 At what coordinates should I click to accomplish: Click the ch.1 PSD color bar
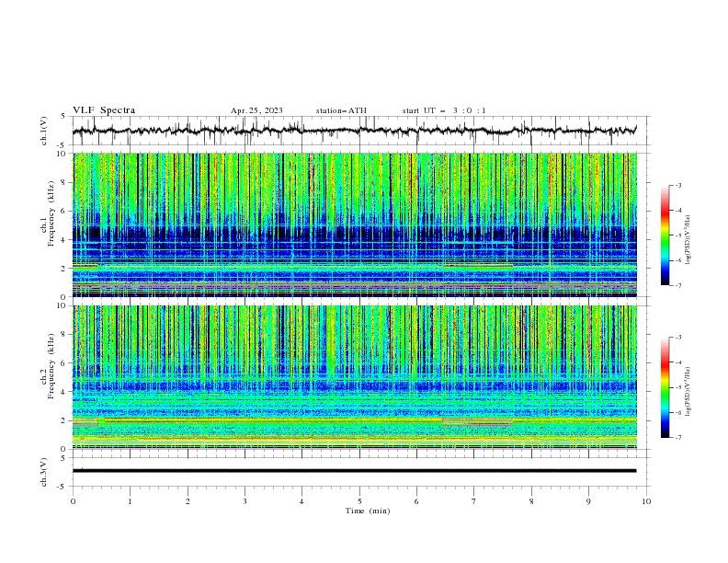pos(665,236)
